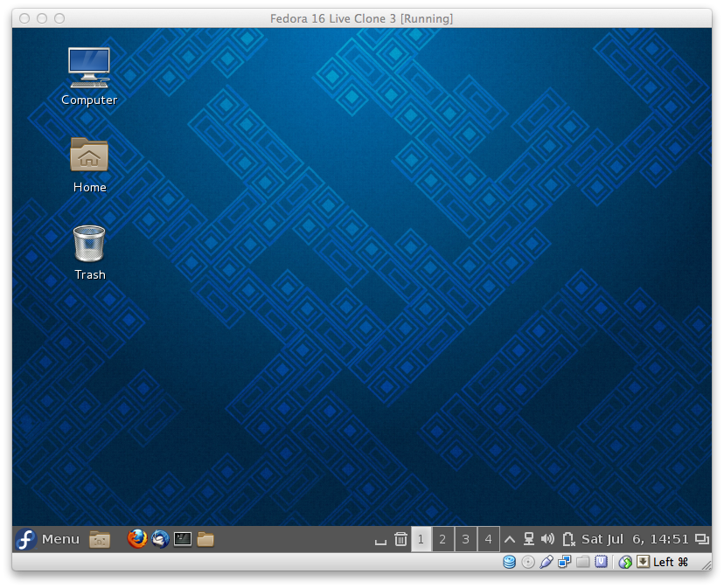Open the Fedora start icon on the taskbar
724x588 pixels.
point(26,539)
